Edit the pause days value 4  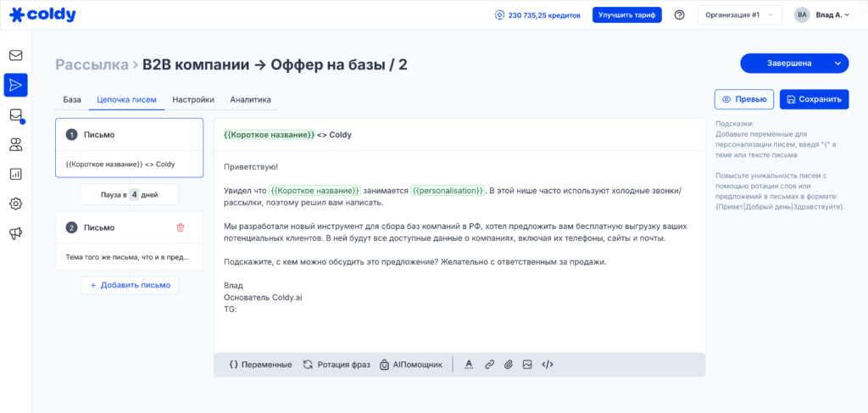[135, 195]
